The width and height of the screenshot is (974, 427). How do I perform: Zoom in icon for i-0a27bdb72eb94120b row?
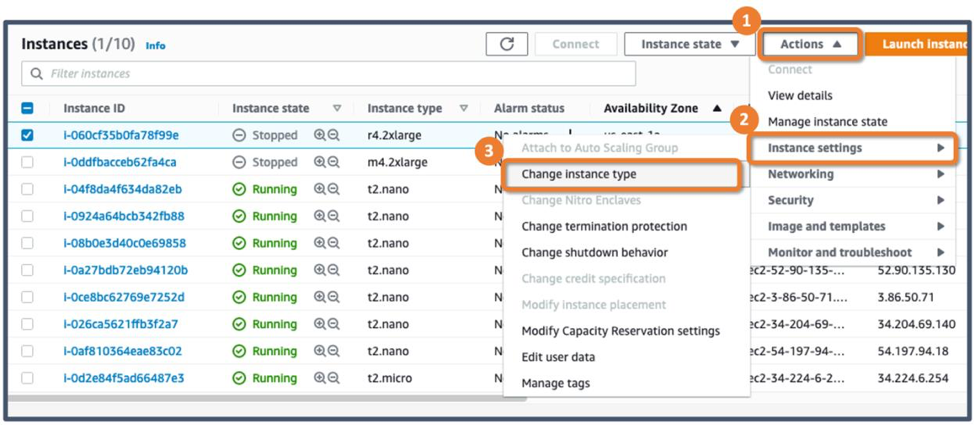click(320, 270)
